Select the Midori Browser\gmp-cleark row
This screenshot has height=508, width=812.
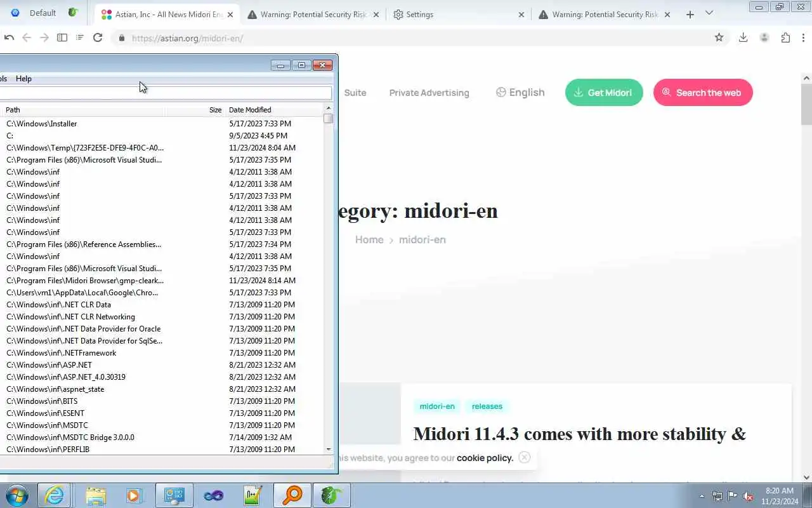click(x=162, y=281)
